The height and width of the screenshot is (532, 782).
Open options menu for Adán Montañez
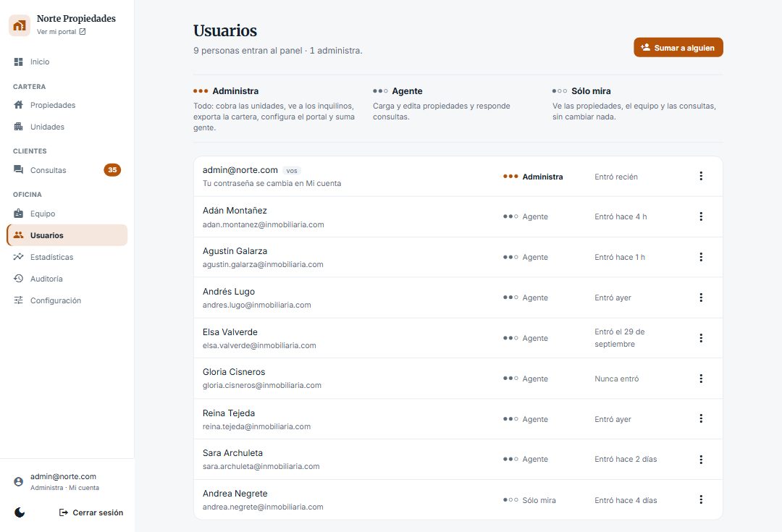[701, 216]
